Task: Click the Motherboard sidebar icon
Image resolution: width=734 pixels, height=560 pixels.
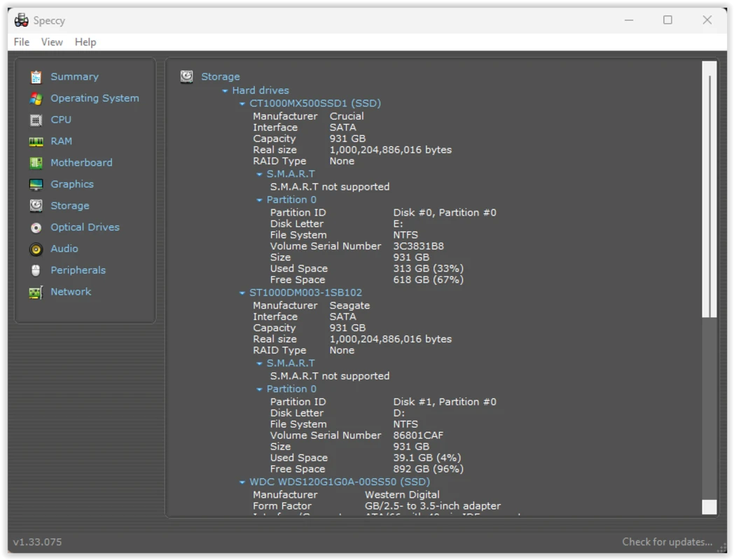Action: pos(36,162)
